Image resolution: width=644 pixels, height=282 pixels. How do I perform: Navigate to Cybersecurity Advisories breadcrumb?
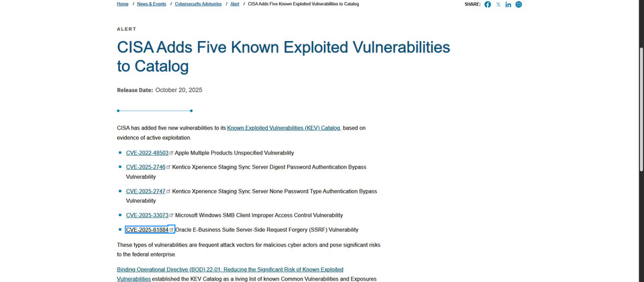198,4
